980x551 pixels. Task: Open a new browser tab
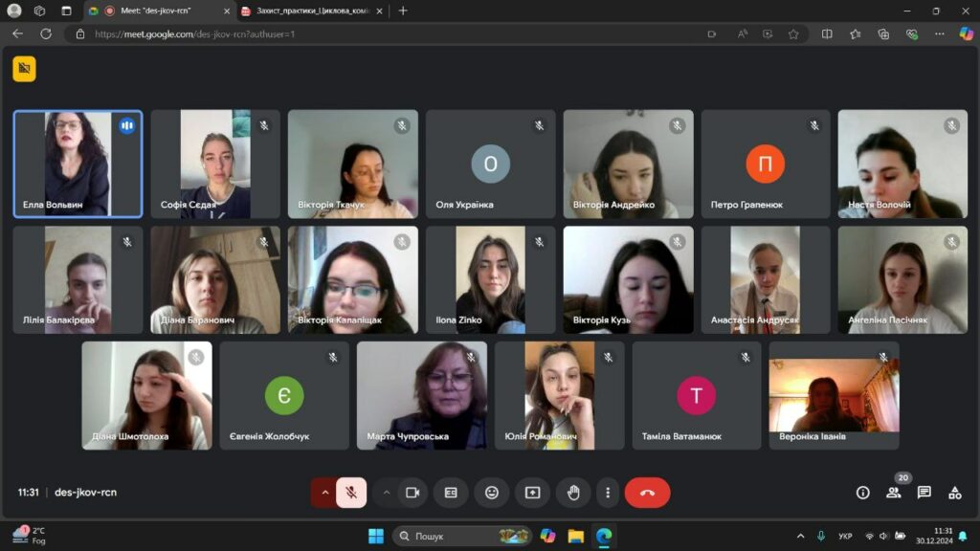point(403,11)
